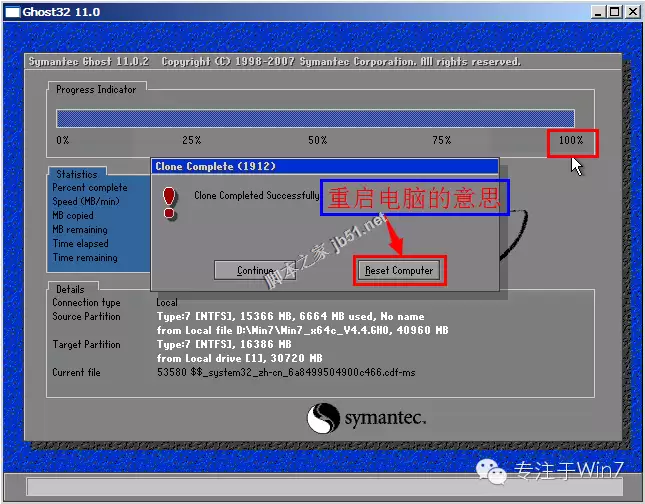Viewport: 645px width, 504px height.
Task: Click the 0% progress label
Action: coord(63,140)
